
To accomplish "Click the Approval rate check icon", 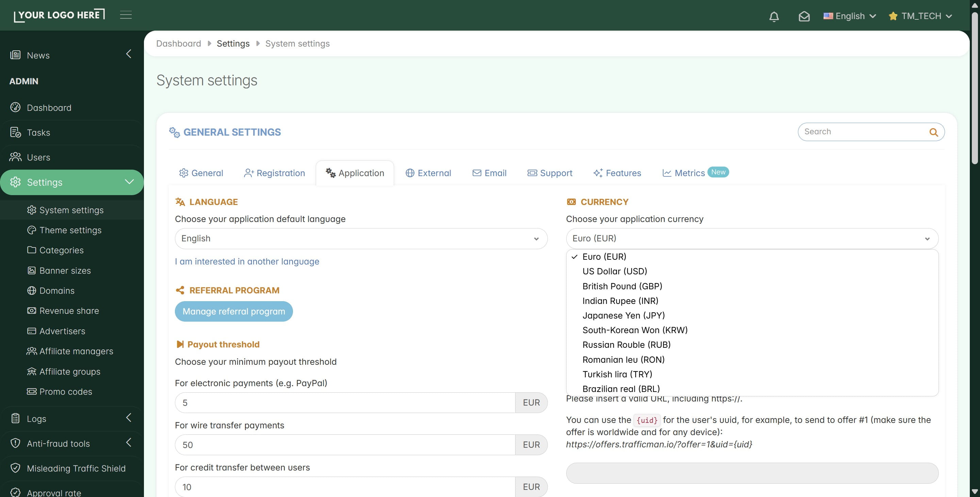I will click(x=15, y=492).
